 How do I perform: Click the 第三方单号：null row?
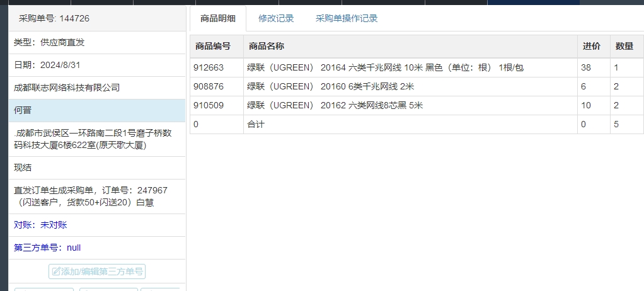point(97,248)
